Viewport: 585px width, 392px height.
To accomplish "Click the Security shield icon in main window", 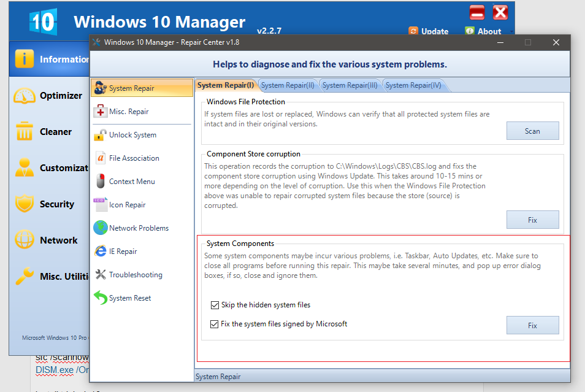I will [25, 204].
